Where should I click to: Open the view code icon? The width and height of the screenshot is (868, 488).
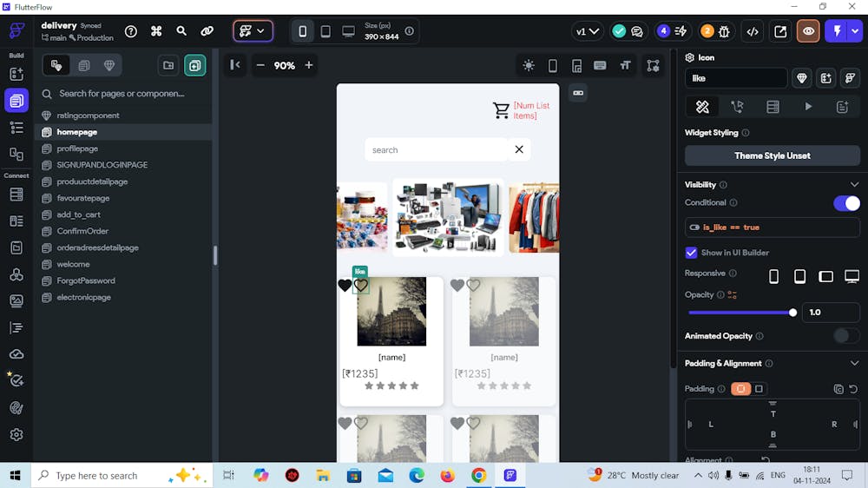pos(753,31)
